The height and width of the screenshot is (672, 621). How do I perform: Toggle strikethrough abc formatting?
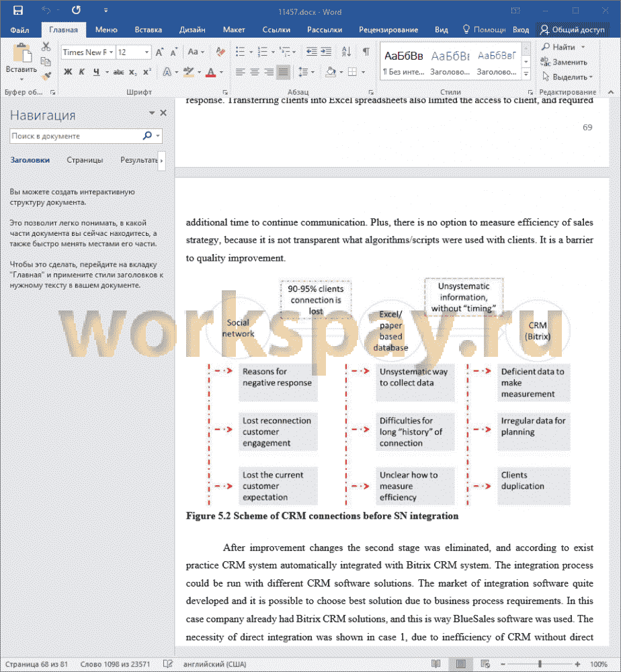point(119,72)
